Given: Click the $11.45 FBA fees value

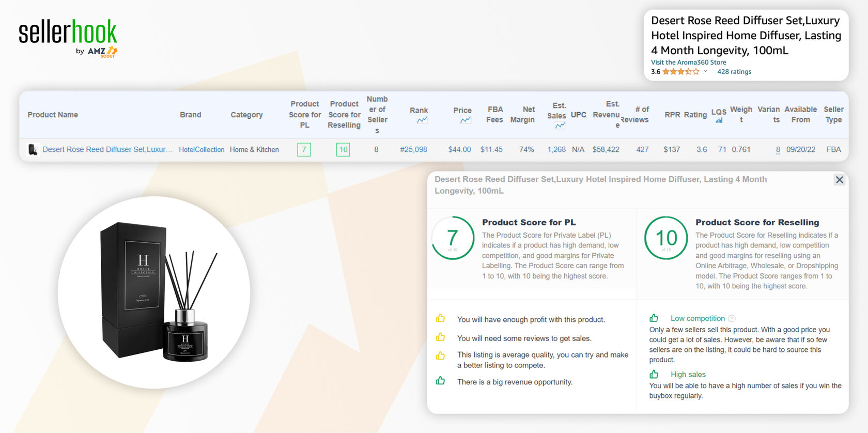Looking at the screenshot, I should [491, 149].
